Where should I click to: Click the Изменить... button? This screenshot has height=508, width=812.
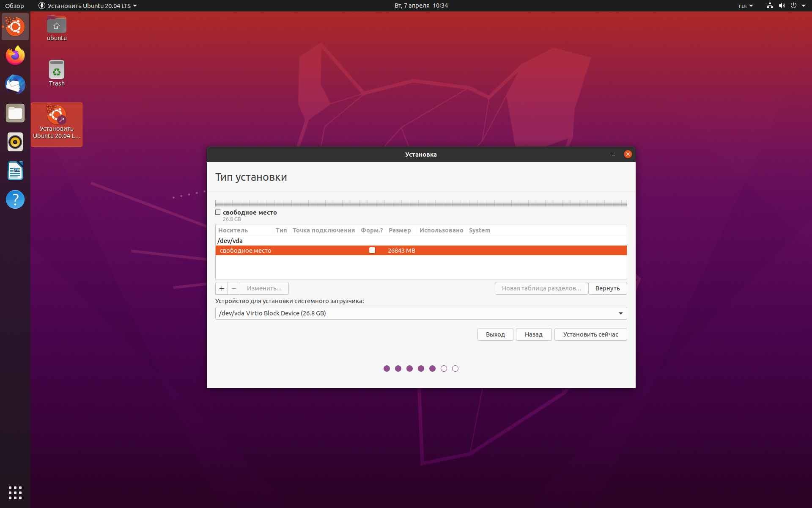point(264,288)
